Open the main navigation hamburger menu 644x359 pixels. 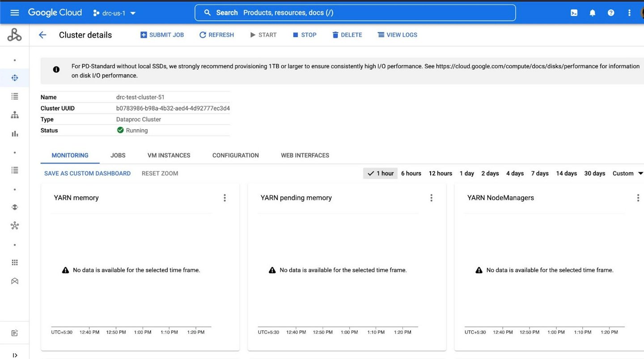[14, 13]
